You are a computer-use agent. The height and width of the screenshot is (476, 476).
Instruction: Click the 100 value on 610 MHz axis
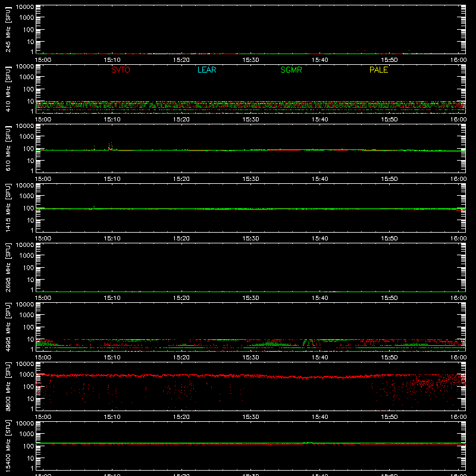tap(29, 149)
